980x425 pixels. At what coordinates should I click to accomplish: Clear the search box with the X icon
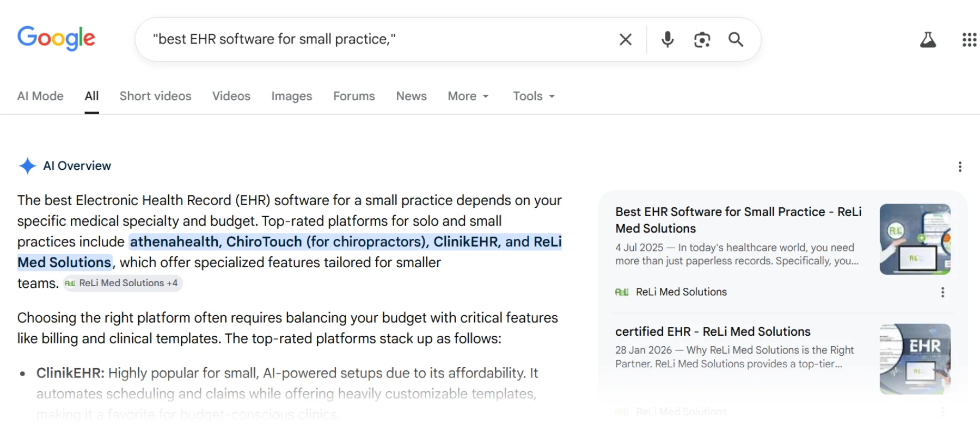(x=626, y=39)
